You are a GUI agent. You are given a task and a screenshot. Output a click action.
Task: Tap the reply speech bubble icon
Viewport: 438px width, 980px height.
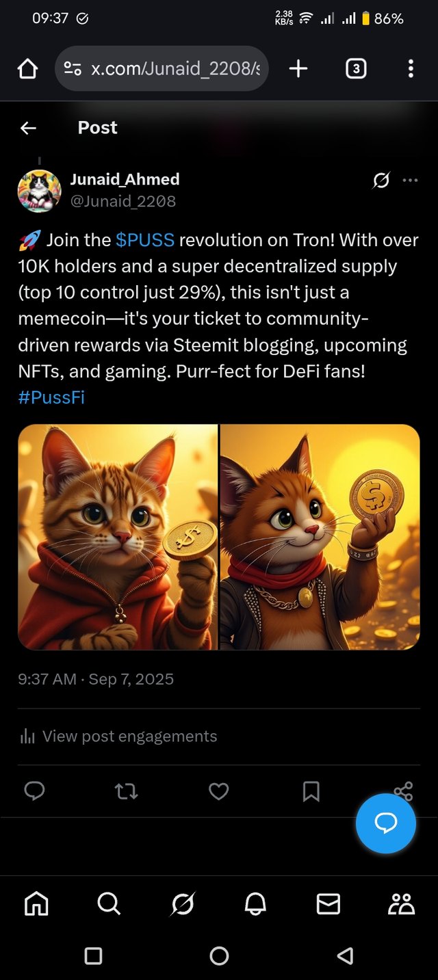(x=34, y=791)
